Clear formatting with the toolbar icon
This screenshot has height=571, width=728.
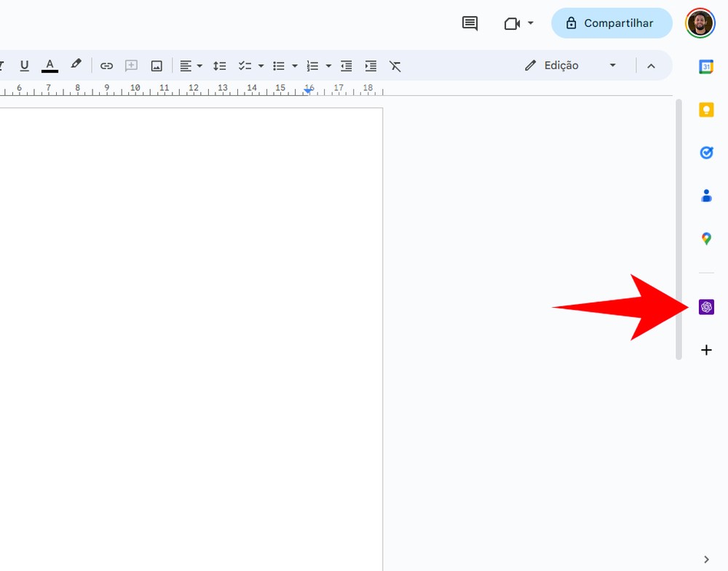pos(395,65)
